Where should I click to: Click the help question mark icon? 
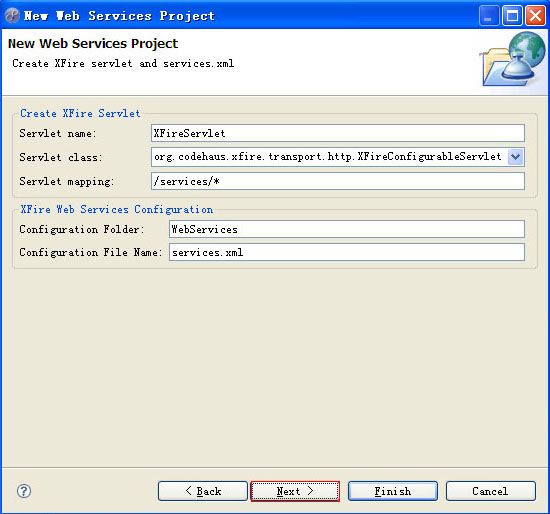point(24,491)
